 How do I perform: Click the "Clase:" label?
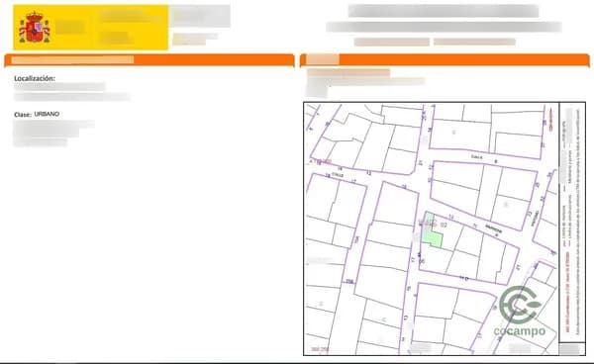point(23,115)
